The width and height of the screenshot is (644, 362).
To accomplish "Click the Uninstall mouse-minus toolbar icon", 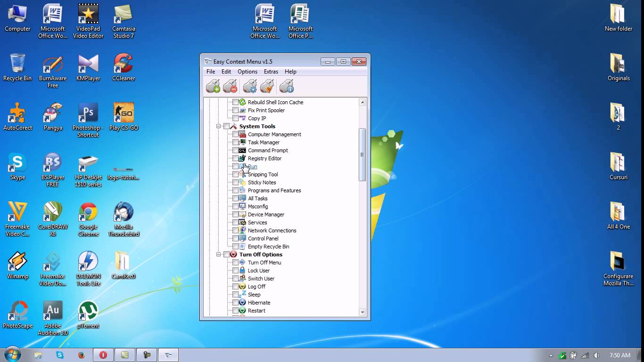I will pos(230,86).
